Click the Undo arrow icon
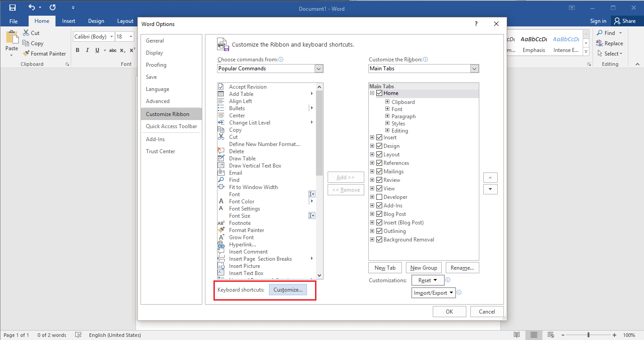644x340 pixels. click(x=31, y=8)
